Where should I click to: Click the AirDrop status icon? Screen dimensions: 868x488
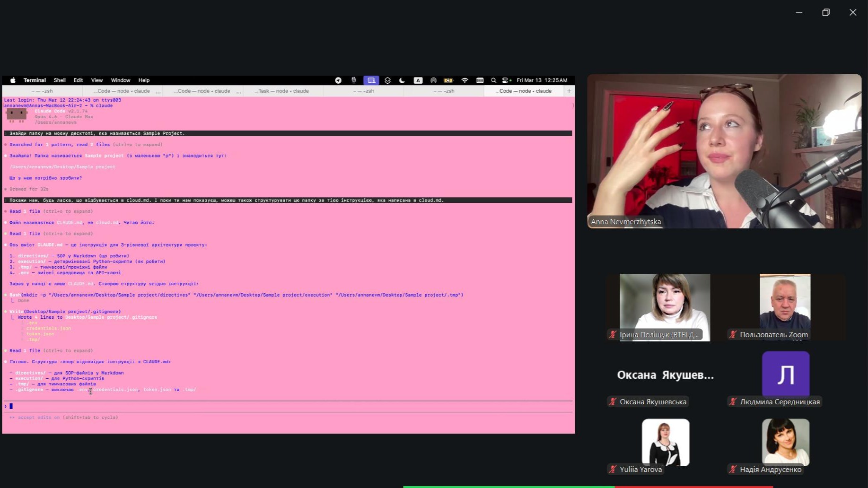coord(433,80)
